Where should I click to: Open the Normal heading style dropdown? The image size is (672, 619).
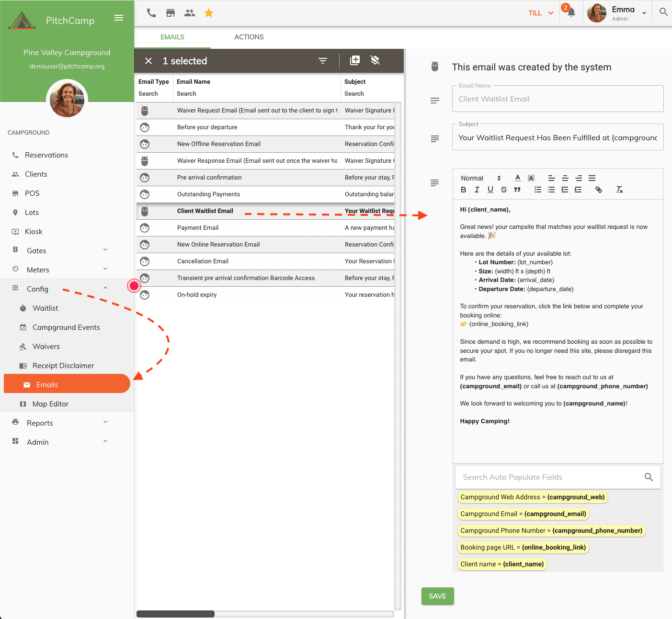480,178
